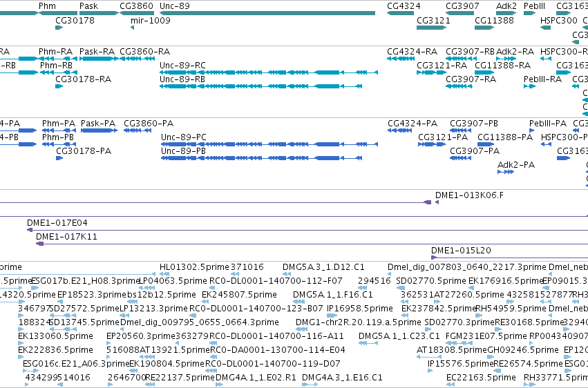Click the EK245807.5prime EST label
The image size is (588, 388).
[239, 295]
